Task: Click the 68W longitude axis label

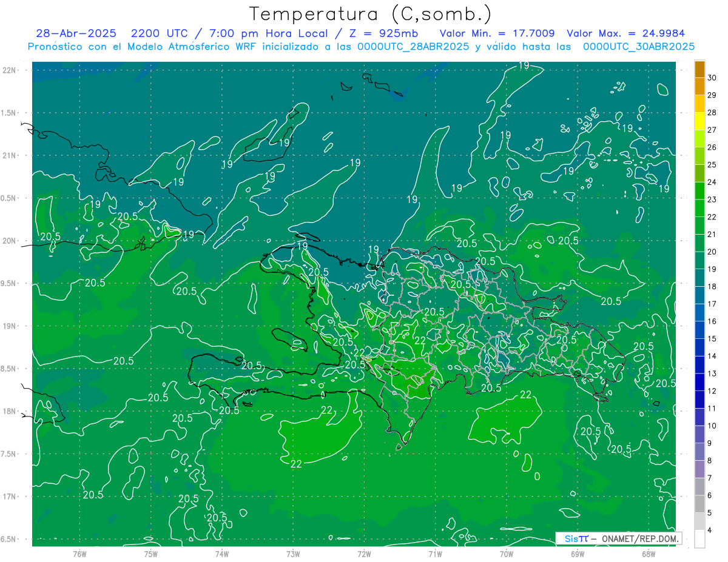Action: (x=649, y=554)
